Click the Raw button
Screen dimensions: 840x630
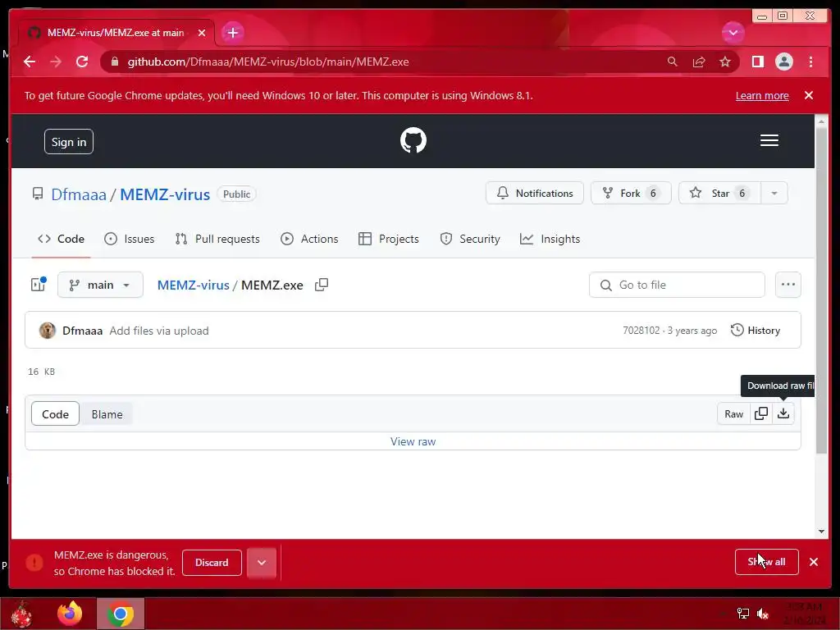pos(733,413)
